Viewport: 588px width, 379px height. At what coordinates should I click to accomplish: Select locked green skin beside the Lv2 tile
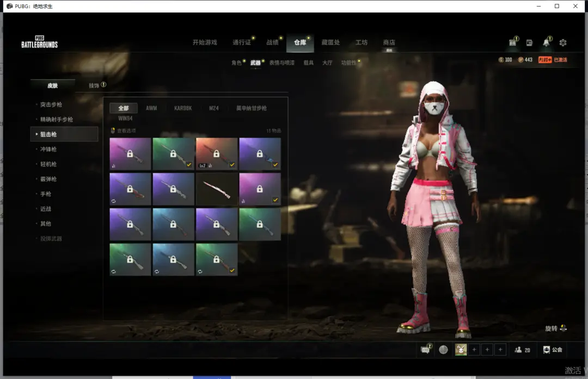[173, 154]
